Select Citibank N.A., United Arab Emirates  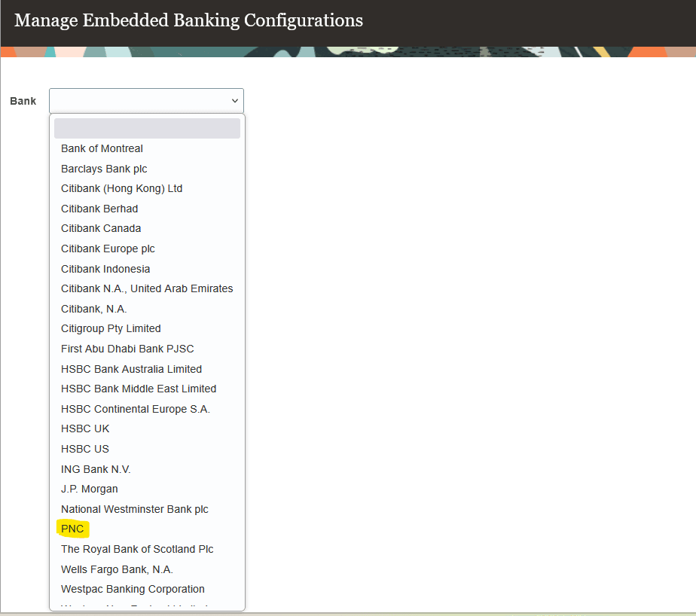click(147, 289)
